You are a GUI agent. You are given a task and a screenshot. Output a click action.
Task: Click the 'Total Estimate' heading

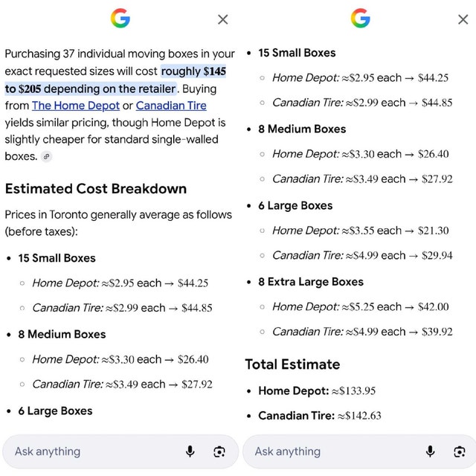[292, 364]
